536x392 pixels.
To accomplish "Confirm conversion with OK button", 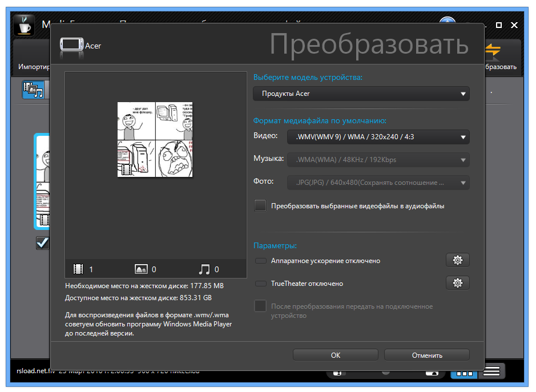I will click(335, 355).
